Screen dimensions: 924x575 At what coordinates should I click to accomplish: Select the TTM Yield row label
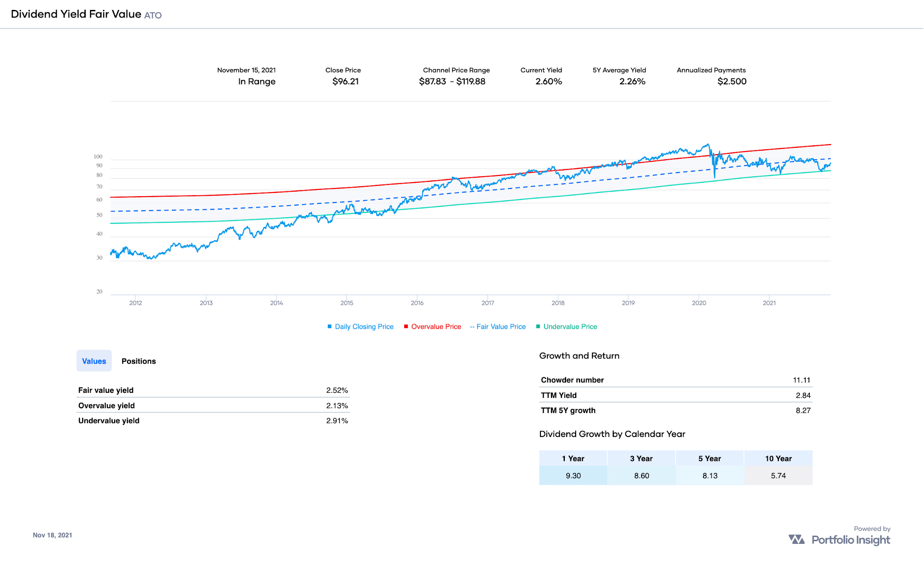tap(559, 395)
